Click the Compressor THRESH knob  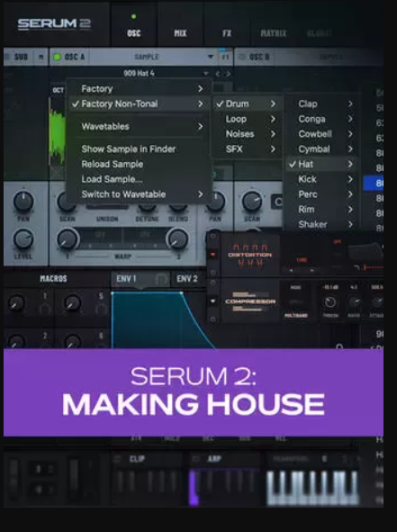[330, 302]
